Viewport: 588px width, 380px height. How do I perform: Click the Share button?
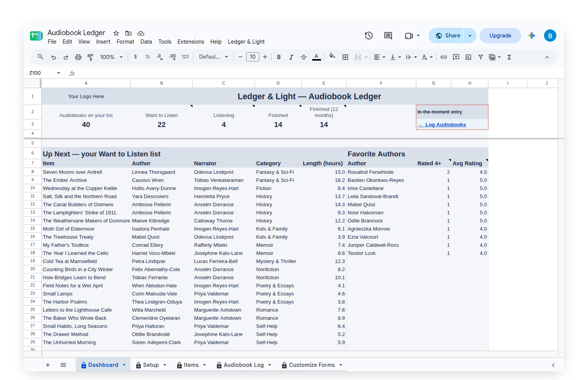(x=447, y=36)
